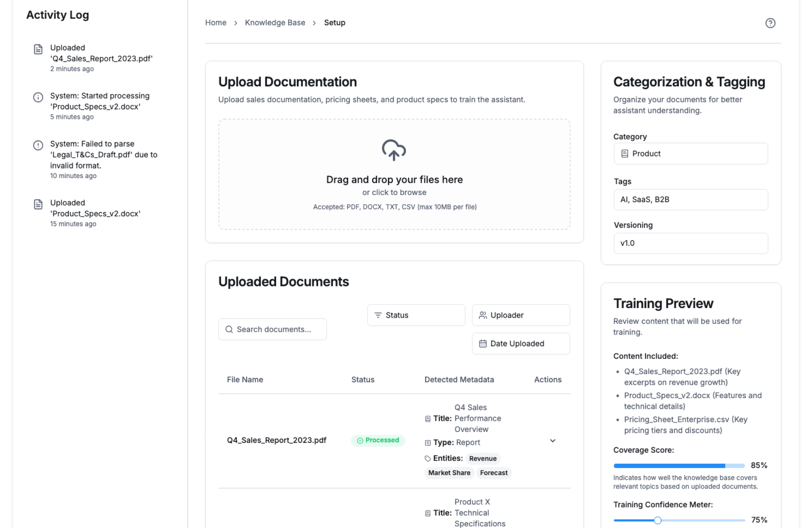Click the Training Confidence Meter slider handle
The image size is (812, 528).
(657, 520)
